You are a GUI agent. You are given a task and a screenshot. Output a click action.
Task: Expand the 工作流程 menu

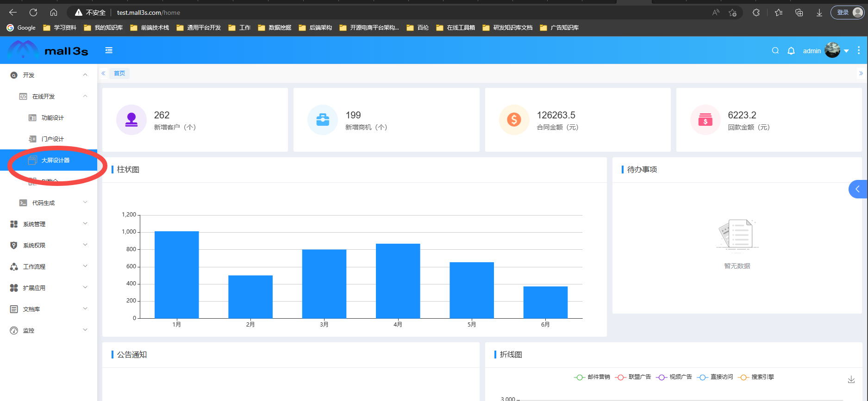pos(49,266)
